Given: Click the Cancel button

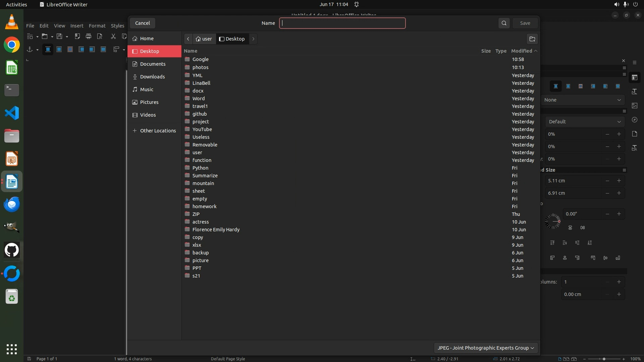Looking at the screenshot, I should click(143, 23).
